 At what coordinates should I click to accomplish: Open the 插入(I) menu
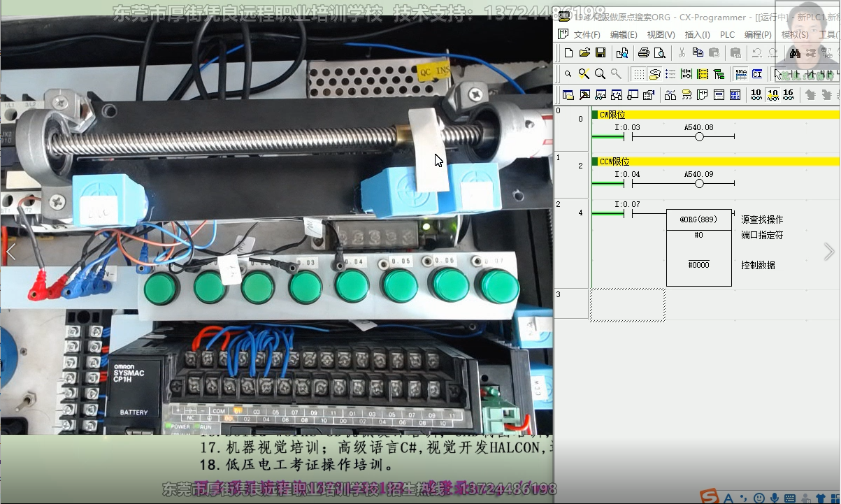697,34
